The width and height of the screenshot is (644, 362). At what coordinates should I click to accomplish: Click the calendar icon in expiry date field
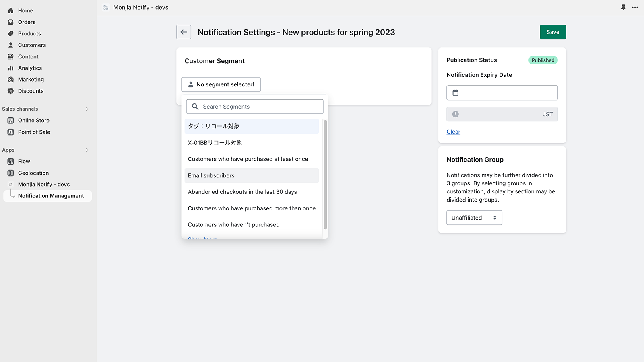455,93
